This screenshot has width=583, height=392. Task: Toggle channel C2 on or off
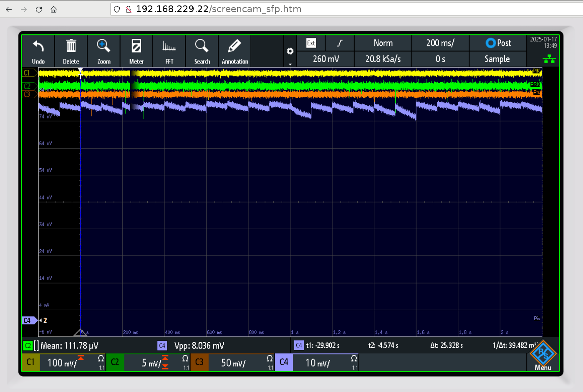pos(115,362)
